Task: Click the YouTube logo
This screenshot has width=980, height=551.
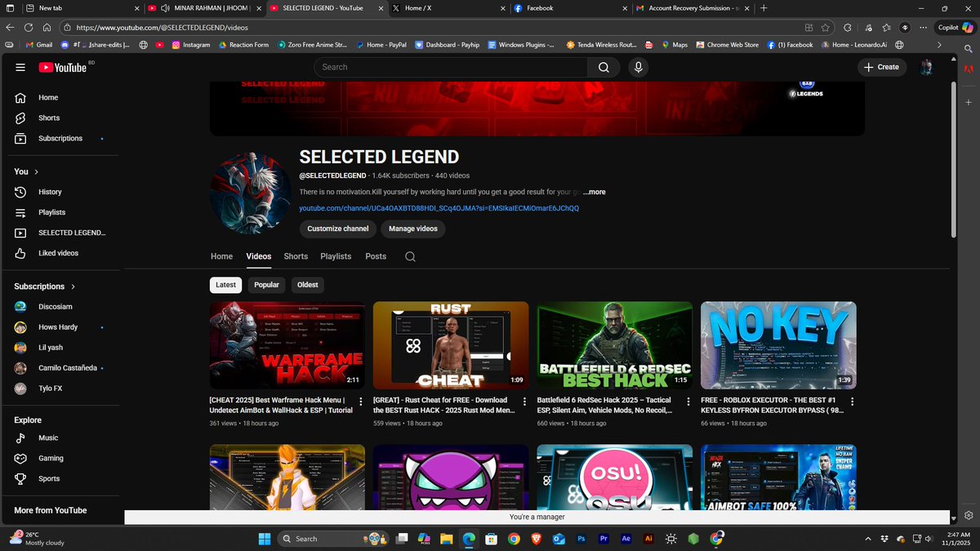Action: coord(63,68)
